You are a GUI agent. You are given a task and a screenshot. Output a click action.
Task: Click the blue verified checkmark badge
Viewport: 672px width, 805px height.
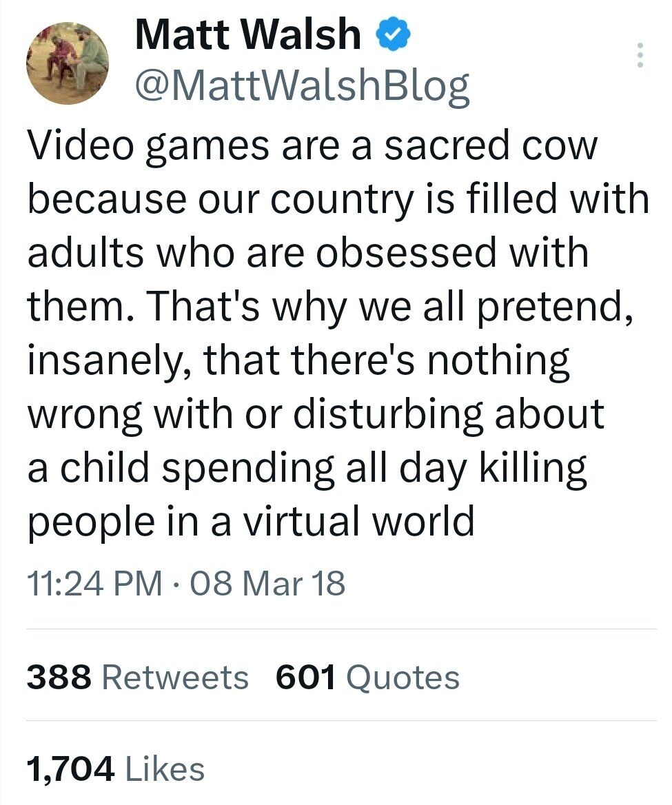pos(394,34)
